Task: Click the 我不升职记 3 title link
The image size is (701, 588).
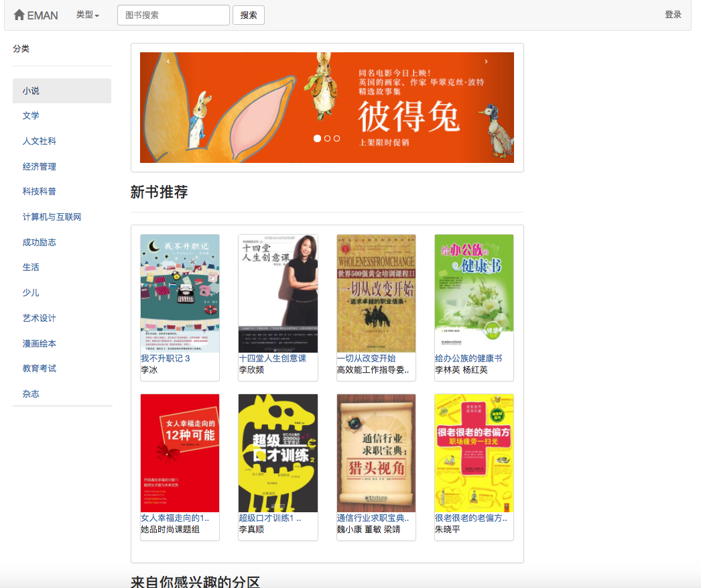Action: [x=166, y=358]
